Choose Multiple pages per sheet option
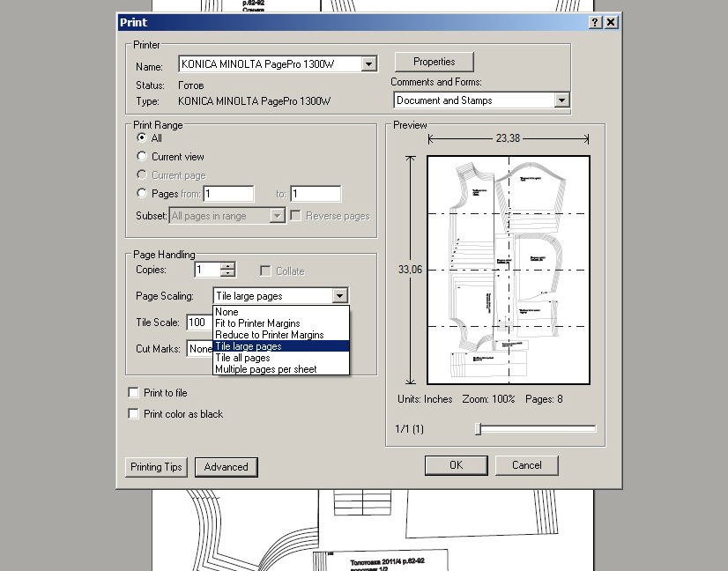This screenshot has width=728, height=571. 281,369
